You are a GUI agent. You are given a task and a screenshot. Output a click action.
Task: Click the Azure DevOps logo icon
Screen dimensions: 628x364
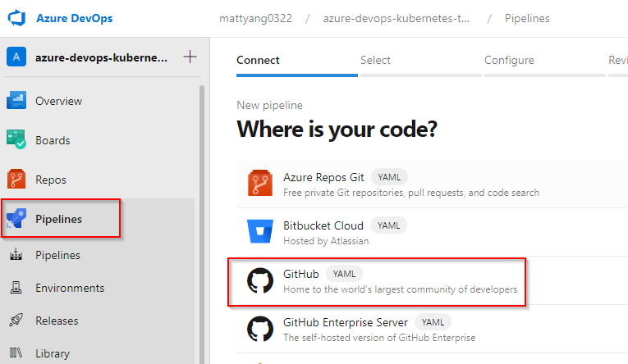click(16, 18)
